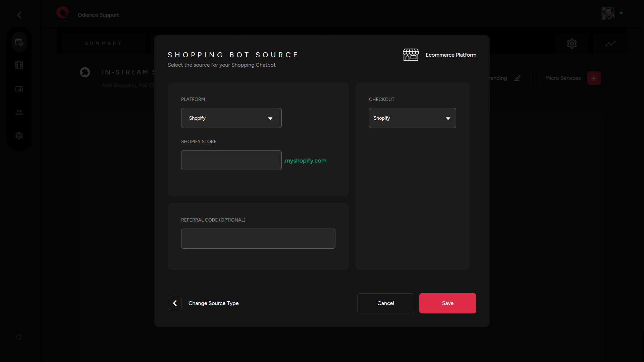Click the top-right settings gear icon
The image size is (644, 362).
pos(572,44)
